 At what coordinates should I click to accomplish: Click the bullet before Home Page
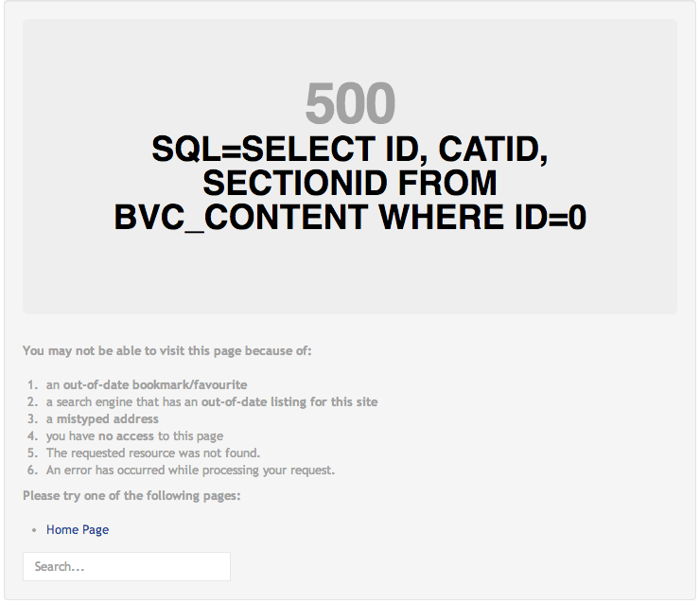point(34,530)
